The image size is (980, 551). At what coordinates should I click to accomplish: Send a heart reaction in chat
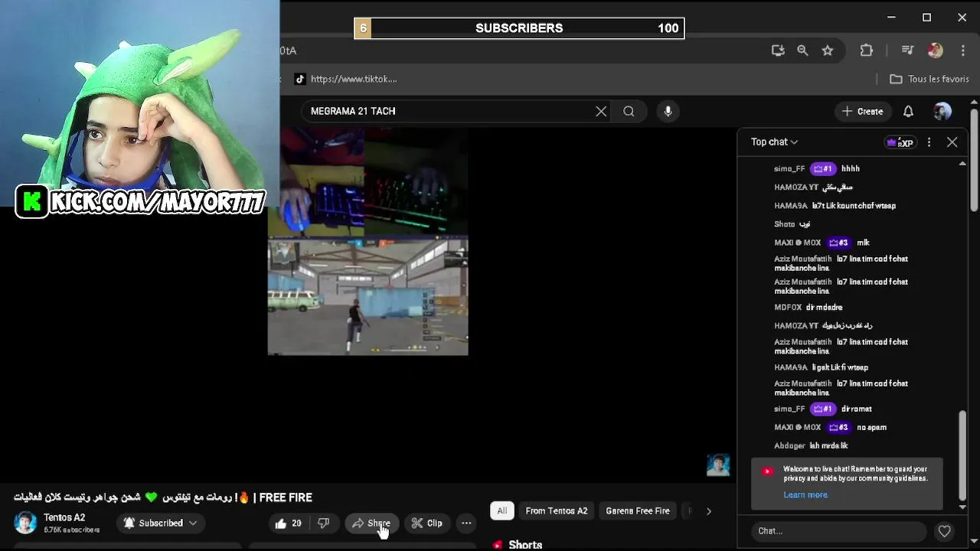(945, 531)
